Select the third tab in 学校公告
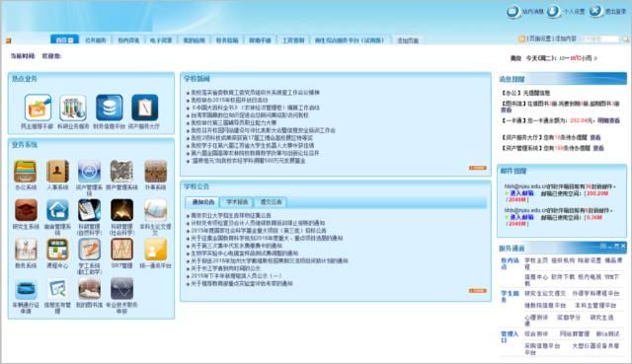Image resolution: width=632 pixels, height=364 pixels. coord(271,202)
